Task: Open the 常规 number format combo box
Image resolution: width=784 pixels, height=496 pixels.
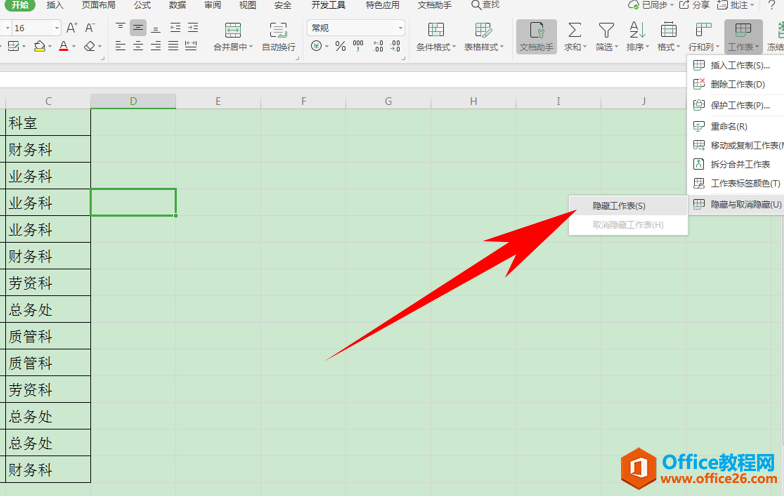Action: (356, 28)
